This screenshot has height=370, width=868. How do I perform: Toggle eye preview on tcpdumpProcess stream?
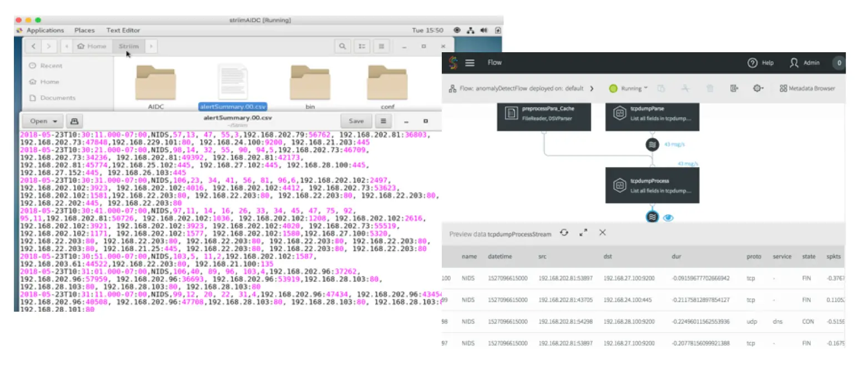pyautogui.click(x=668, y=218)
